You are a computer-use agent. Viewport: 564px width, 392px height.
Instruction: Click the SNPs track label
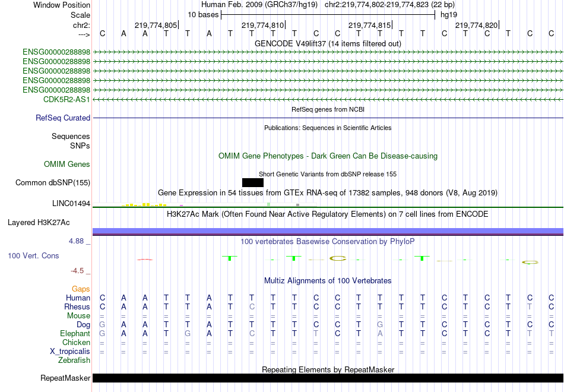pos(80,146)
